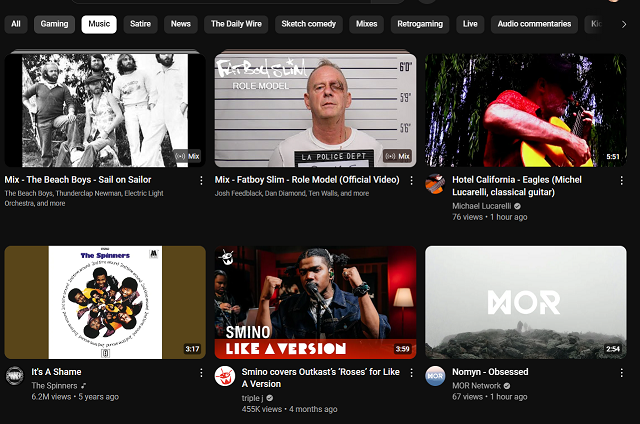Click the 5:51 duration badge
The height and width of the screenshot is (424, 640).
click(x=613, y=157)
